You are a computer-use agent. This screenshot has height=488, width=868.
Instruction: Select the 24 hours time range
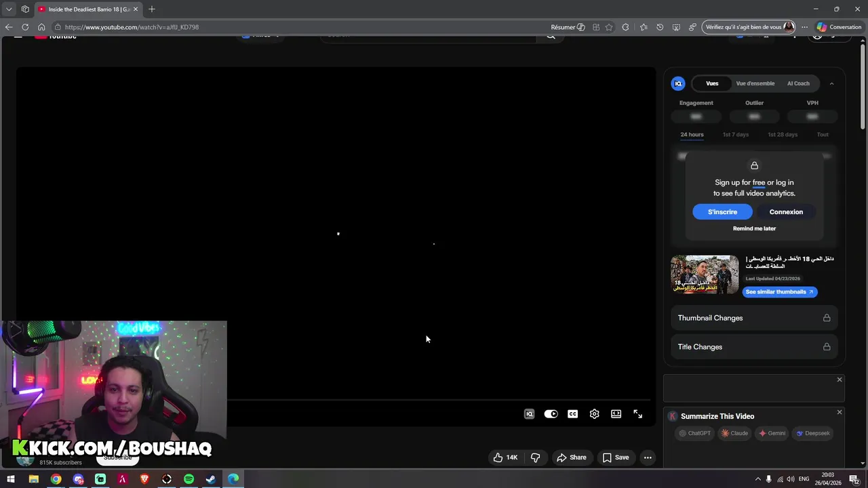tap(692, 135)
